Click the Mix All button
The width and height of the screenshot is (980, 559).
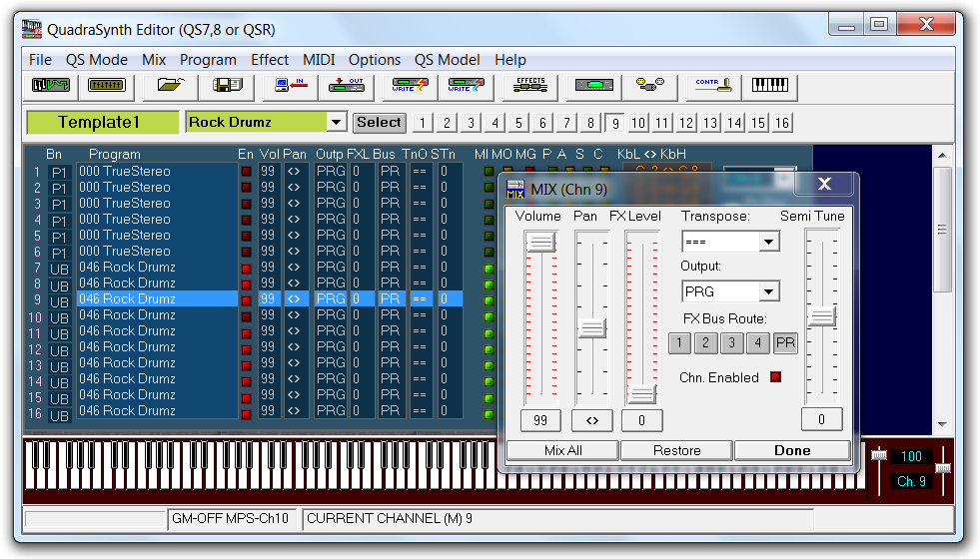click(562, 450)
